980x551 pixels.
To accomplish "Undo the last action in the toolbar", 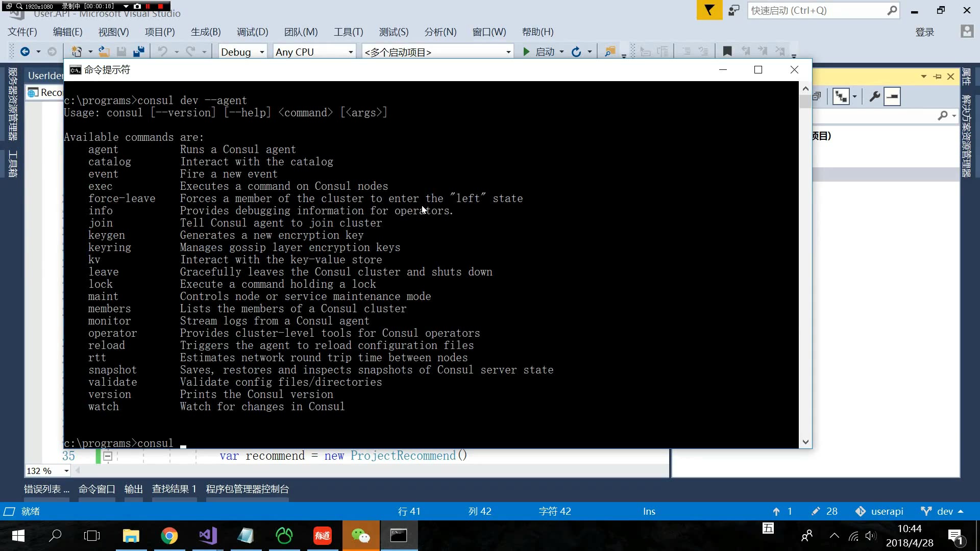I will coord(162,52).
